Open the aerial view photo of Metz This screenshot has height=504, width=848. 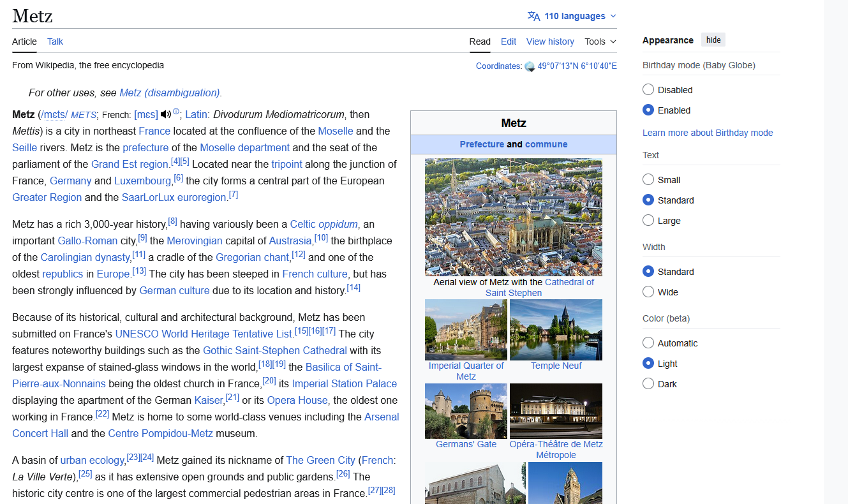coord(513,217)
